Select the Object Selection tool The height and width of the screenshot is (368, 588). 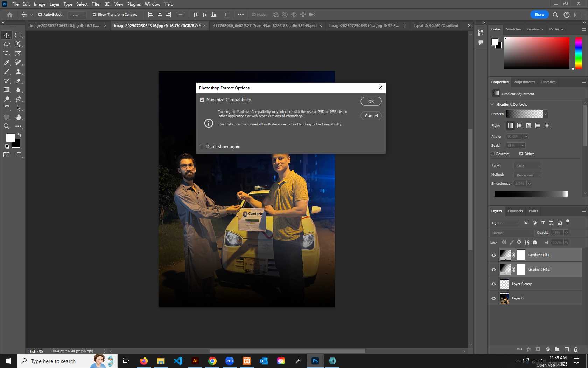pyautogui.click(x=18, y=44)
